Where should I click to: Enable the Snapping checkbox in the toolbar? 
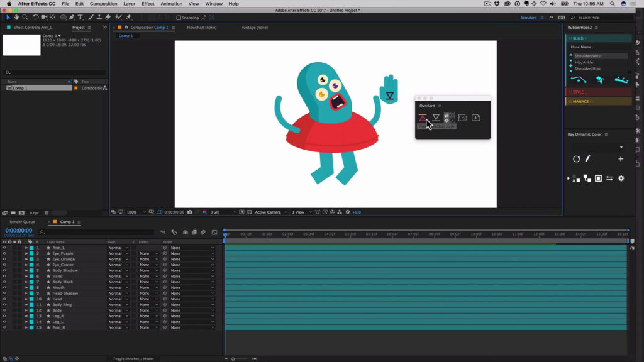point(180,18)
